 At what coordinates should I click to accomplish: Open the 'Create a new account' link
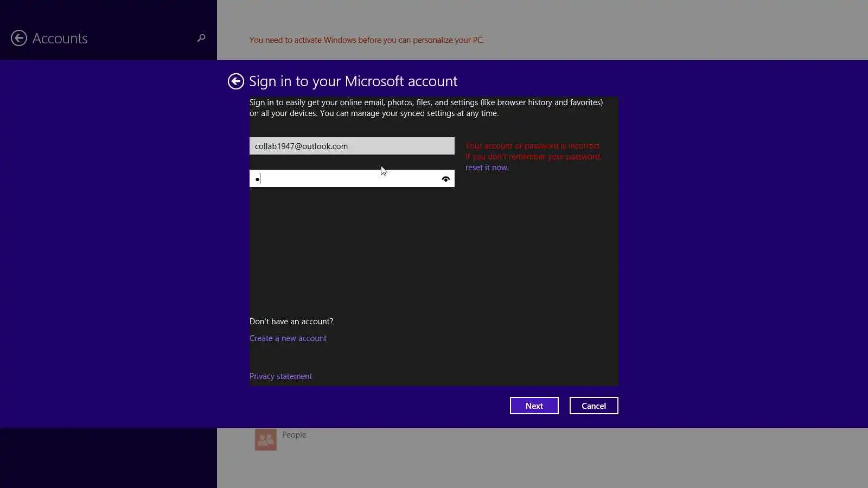[x=288, y=338]
